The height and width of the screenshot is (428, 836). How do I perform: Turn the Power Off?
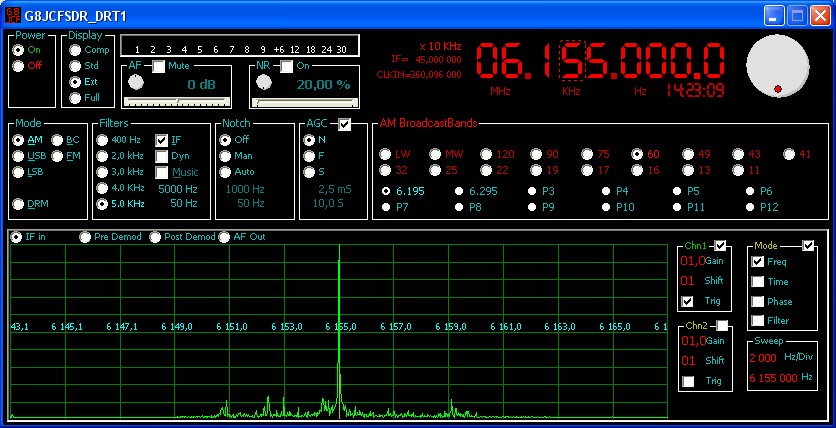[x=17, y=65]
